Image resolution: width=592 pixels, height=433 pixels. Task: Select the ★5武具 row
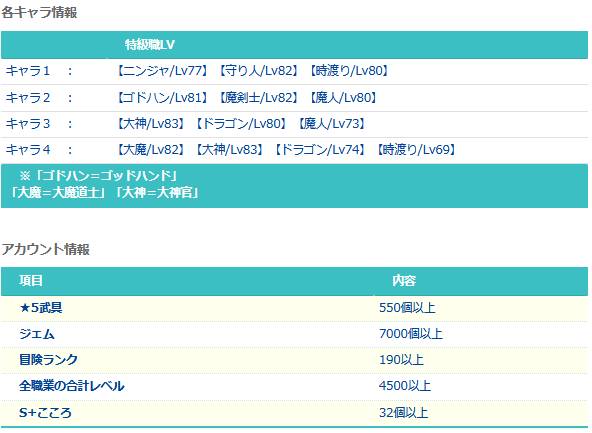pyautogui.click(x=294, y=308)
